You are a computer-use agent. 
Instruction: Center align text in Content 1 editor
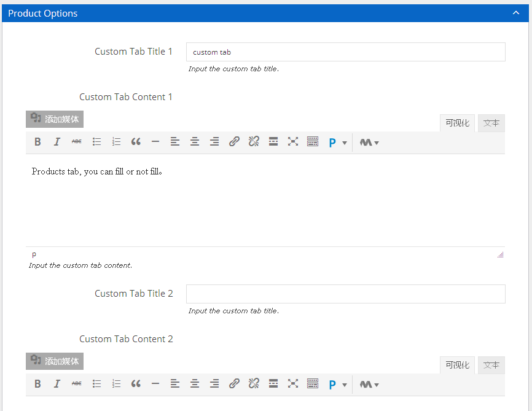[195, 142]
